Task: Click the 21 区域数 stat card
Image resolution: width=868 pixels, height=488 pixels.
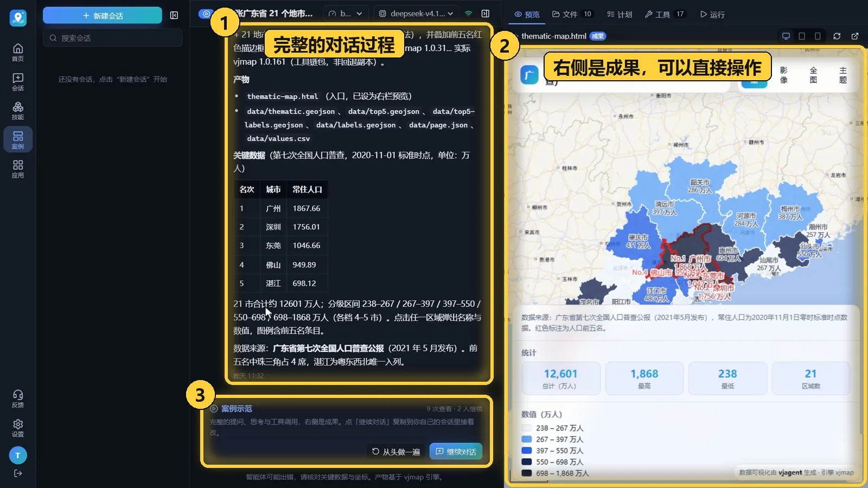Action: 810,378
